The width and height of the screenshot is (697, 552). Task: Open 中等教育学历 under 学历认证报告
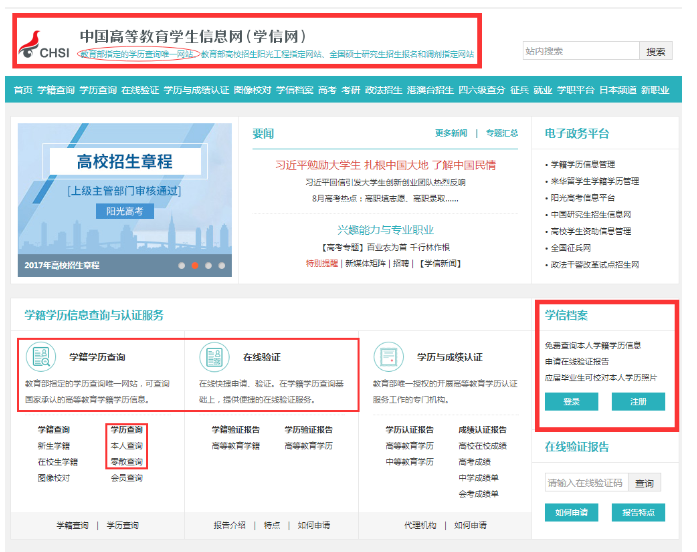tap(409, 462)
